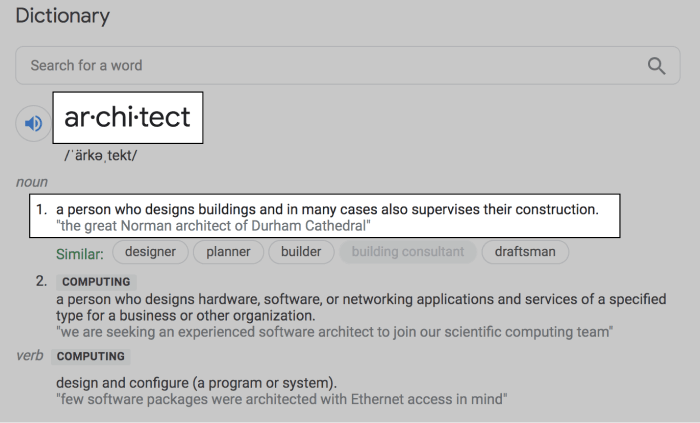The width and height of the screenshot is (700, 423).
Task: Click the COMPUTING tag beside 'verb'
Action: pyautogui.click(x=90, y=356)
